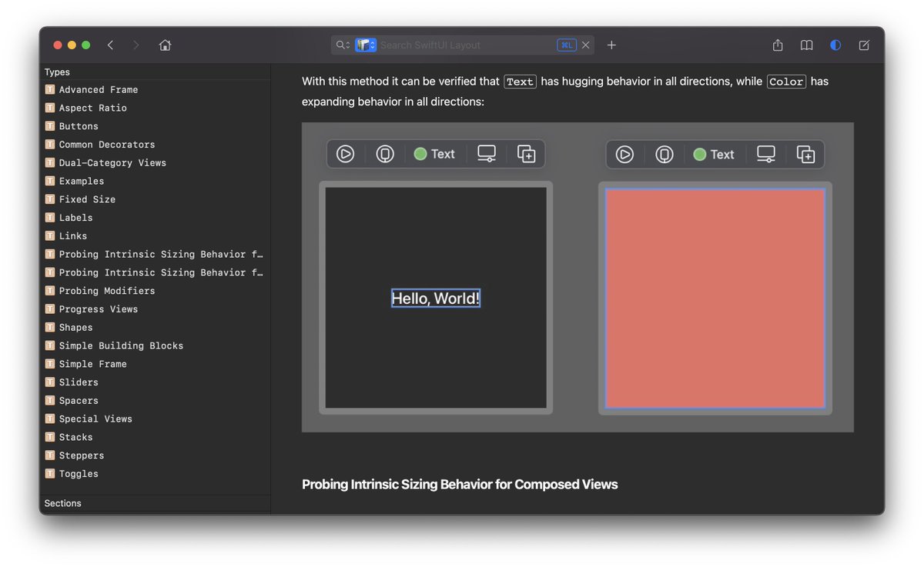Click device monitor icon above Hello World preview
This screenshot has width=924, height=567.
(487, 154)
